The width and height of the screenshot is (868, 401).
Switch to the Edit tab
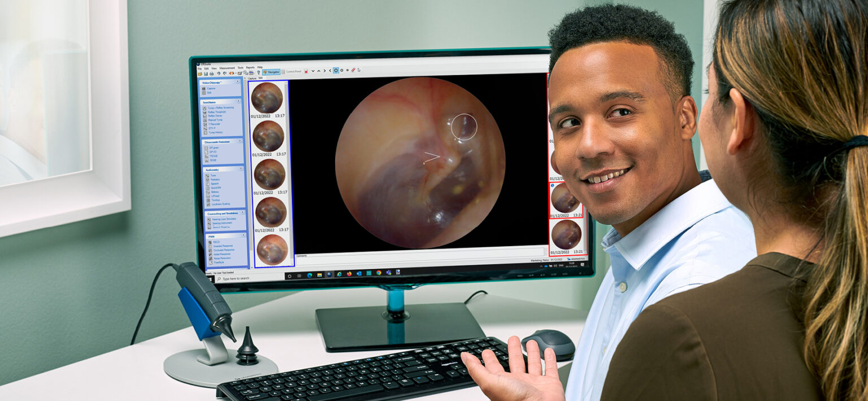[x=260, y=77]
